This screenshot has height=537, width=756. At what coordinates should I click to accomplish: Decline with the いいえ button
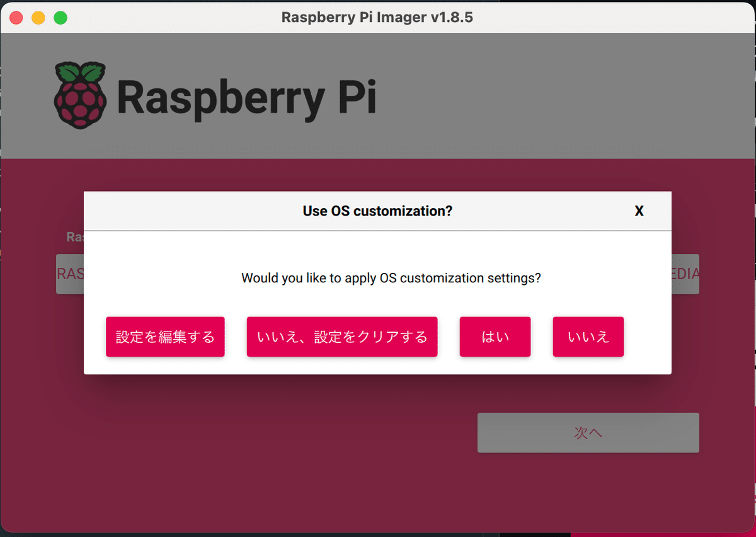[x=588, y=337]
